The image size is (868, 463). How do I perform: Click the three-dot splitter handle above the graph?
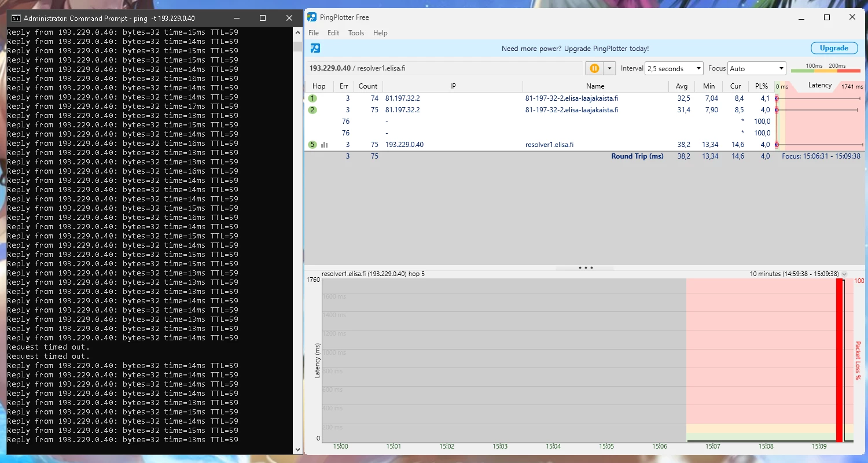586,268
